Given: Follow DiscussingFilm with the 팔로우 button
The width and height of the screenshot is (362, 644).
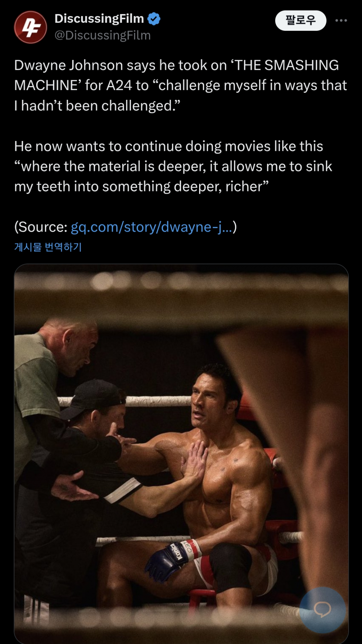Looking at the screenshot, I should click(x=301, y=21).
